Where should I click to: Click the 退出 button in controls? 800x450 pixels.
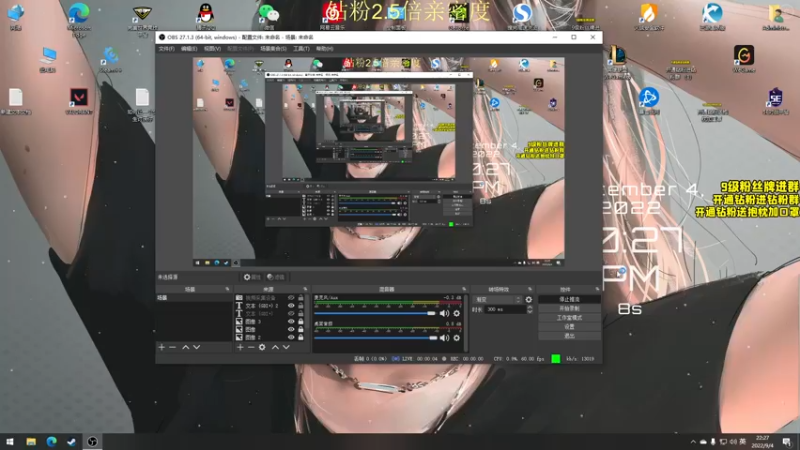(x=569, y=336)
